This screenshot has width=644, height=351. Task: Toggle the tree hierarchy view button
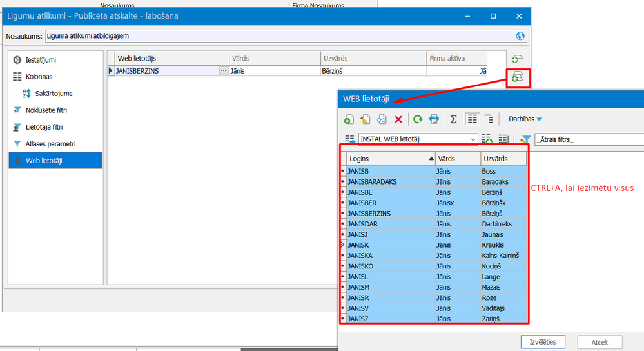coord(489,119)
